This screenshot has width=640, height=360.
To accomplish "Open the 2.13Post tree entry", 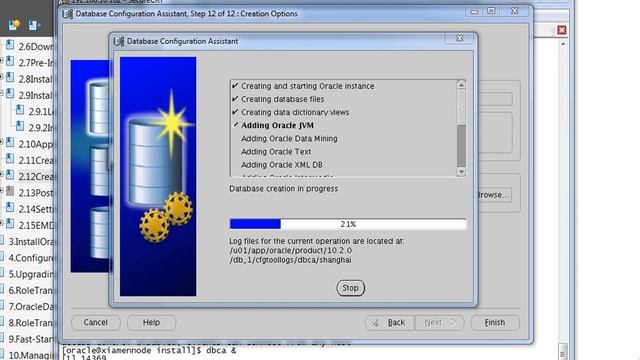I will point(36,193).
